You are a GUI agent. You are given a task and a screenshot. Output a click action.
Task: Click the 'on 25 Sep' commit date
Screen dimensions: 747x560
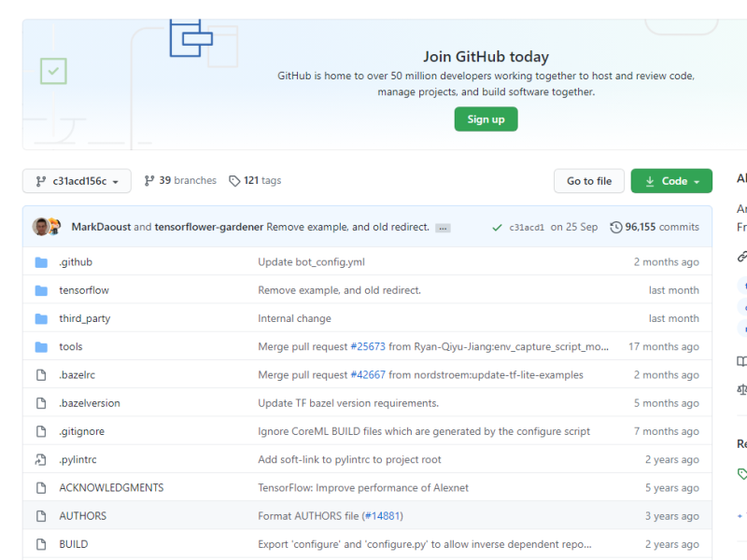[x=574, y=227]
